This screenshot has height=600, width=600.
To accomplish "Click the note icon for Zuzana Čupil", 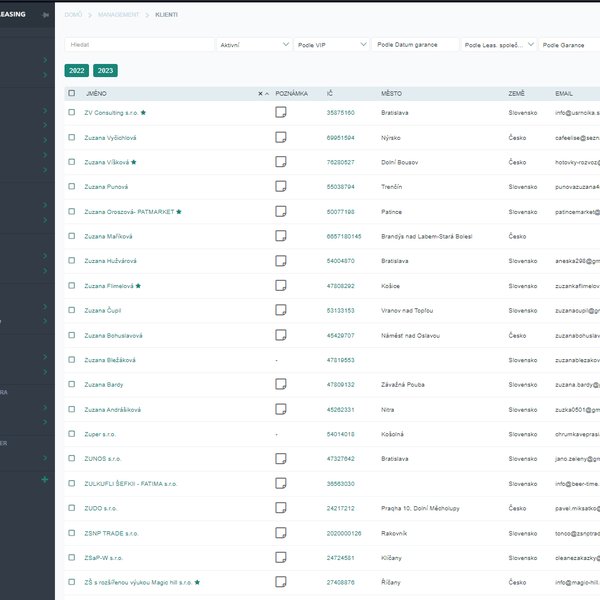I will pyautogui.click(x=281, y=310).
